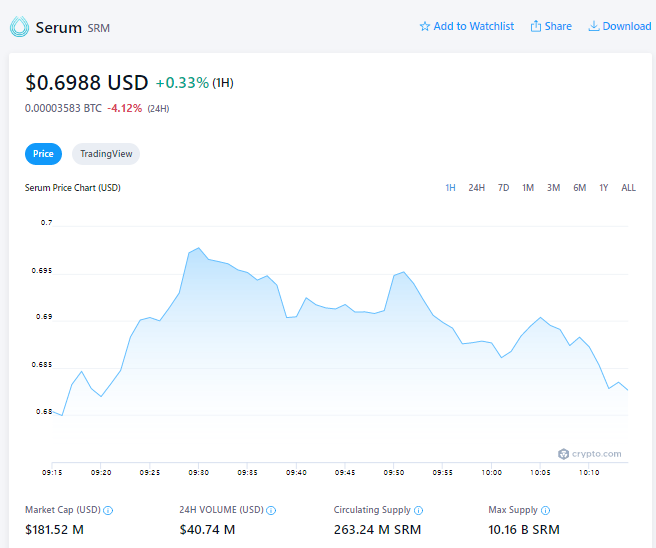
Task: Click the Download arrow icon
Action: coord(594,26)
